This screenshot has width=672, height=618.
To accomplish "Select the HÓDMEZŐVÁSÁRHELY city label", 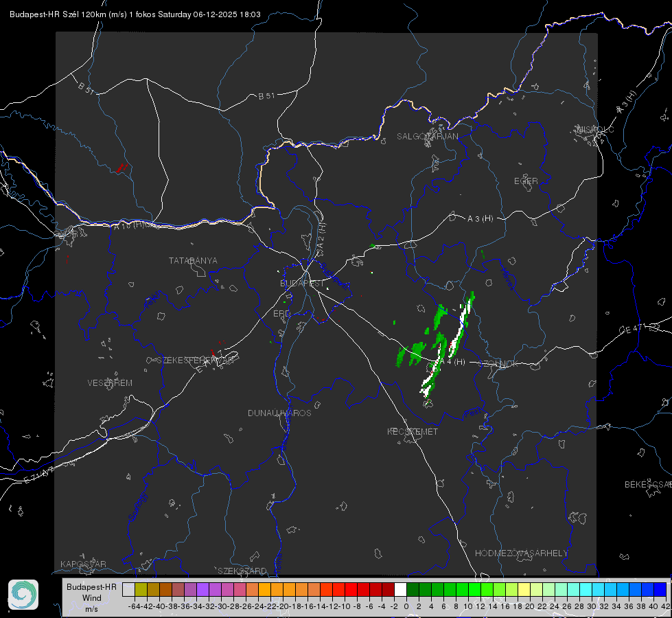I will (522, 553).
